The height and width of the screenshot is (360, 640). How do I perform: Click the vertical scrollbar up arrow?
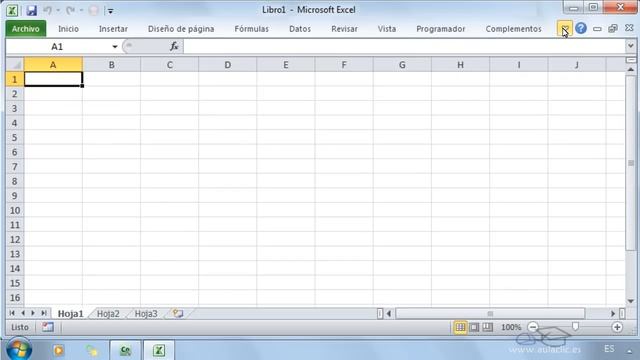pyautogui.click(x=631, y=69)
